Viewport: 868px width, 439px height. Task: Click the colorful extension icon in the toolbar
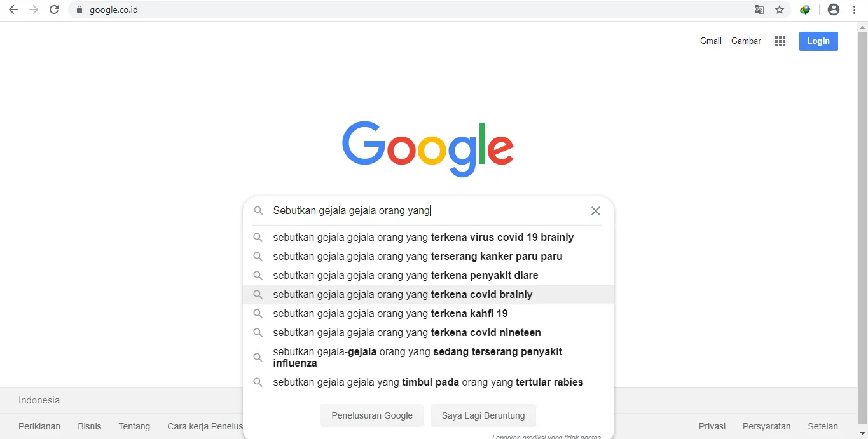[805, 10]
